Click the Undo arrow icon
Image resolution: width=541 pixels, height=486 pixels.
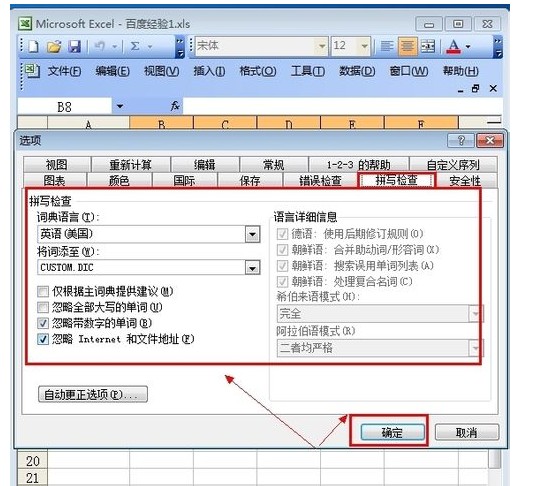pyautogui.click(x=100, y=46)
